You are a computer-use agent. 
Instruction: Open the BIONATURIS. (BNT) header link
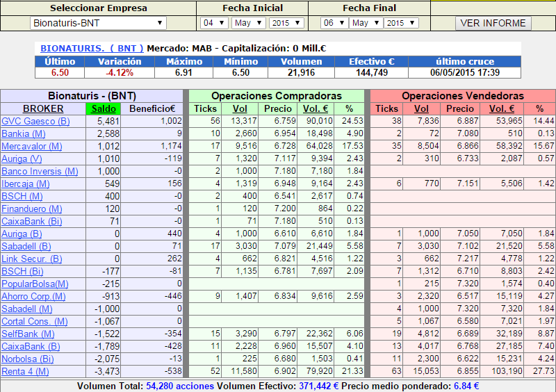[x=92, y=49]
